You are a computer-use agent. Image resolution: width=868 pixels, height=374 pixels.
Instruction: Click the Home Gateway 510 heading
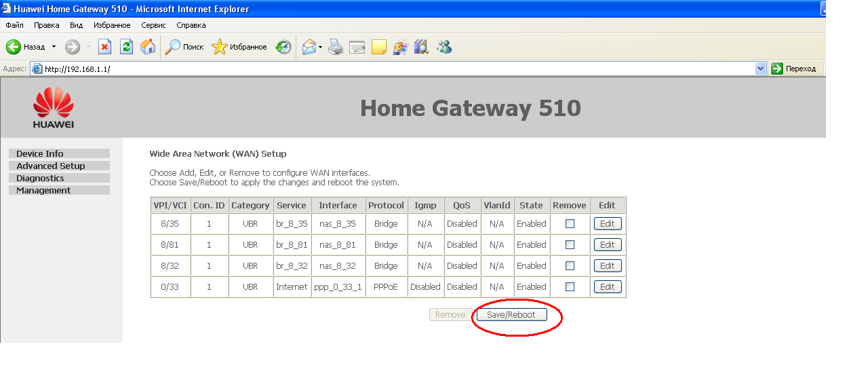pos(471,108)
